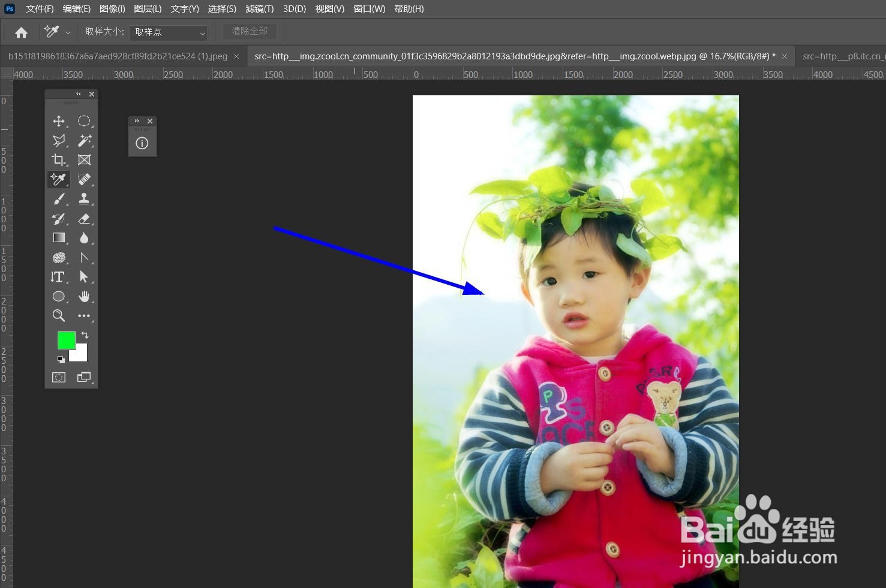Expand the 取样大小 dropdown
Screen dimensions: 886x588
(169, 32)
